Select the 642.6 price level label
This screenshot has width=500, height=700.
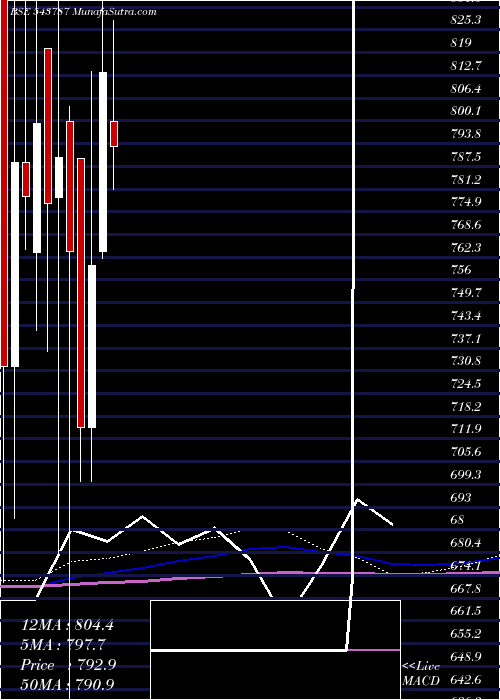coord(466,679)
